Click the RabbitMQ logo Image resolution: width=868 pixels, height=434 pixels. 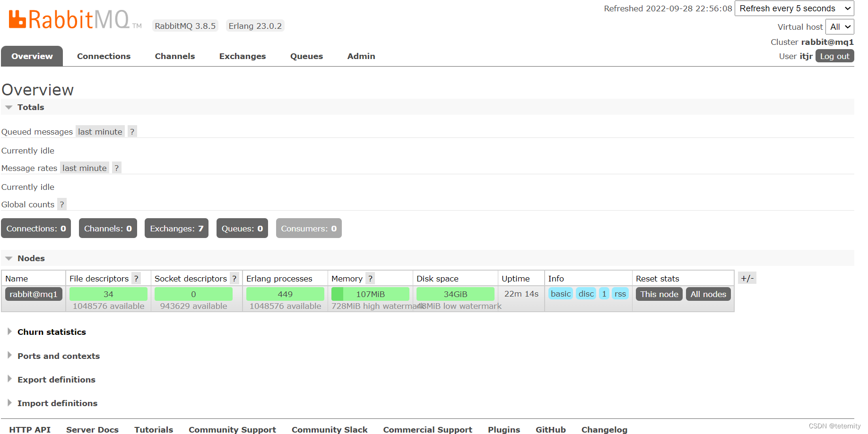tap(75, 20)
